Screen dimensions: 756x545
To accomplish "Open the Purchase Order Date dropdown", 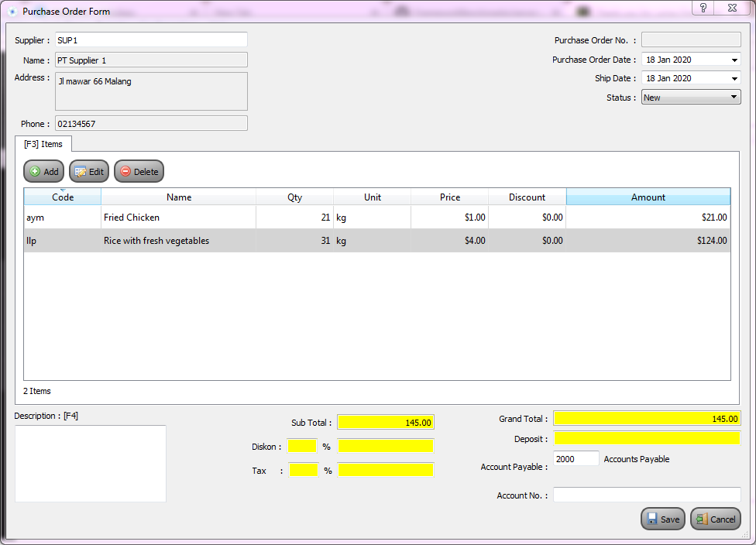I will pyautogui.click(x=734, y=60).
